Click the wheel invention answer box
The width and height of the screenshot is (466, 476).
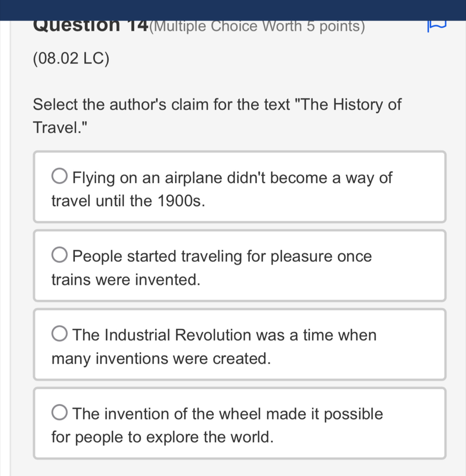[239, 423]
